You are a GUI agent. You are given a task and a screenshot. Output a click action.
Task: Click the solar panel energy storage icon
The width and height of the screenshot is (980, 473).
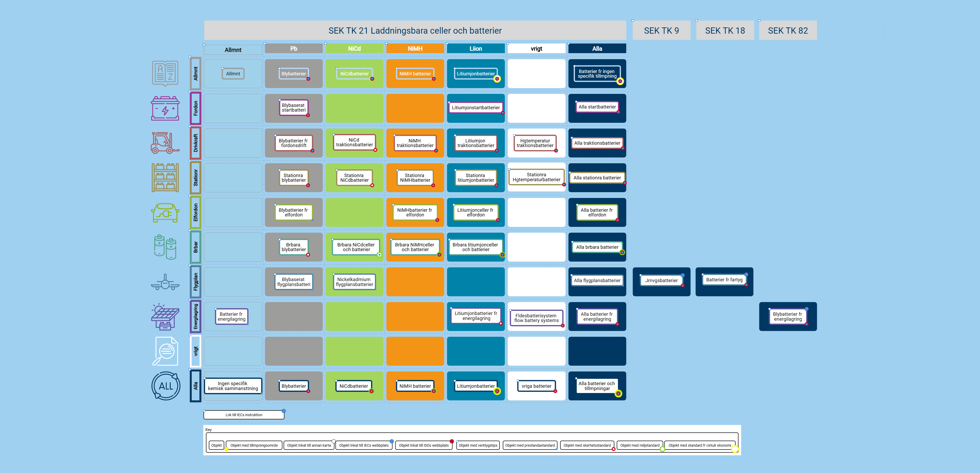(x=165, y=317)
